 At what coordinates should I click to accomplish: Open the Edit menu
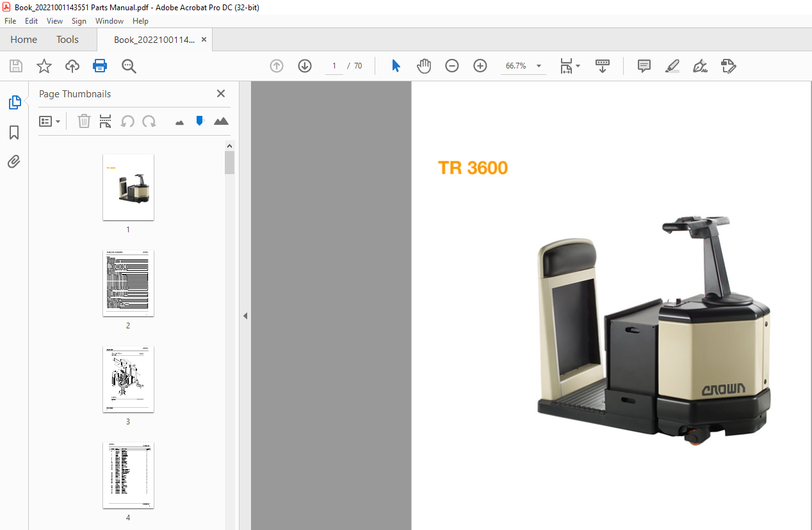click(x=31, y=21)
